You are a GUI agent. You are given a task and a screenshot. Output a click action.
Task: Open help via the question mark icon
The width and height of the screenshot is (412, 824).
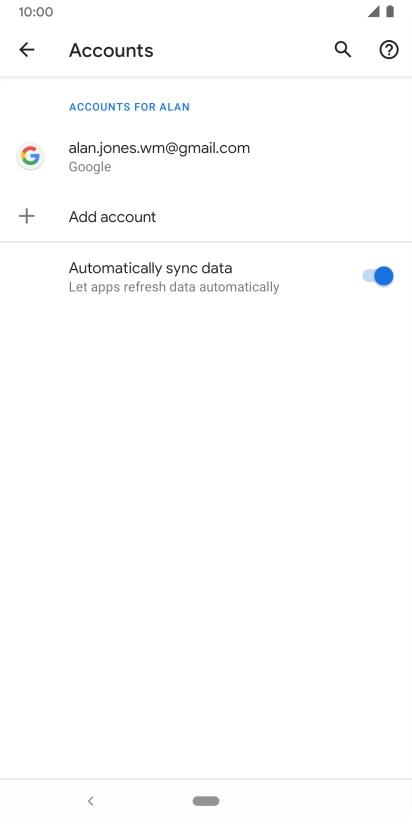tap(389, 50)
